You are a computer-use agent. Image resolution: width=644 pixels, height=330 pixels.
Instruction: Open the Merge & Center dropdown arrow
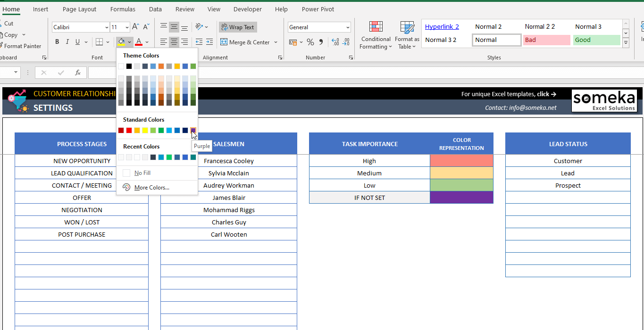coord(276,42)
